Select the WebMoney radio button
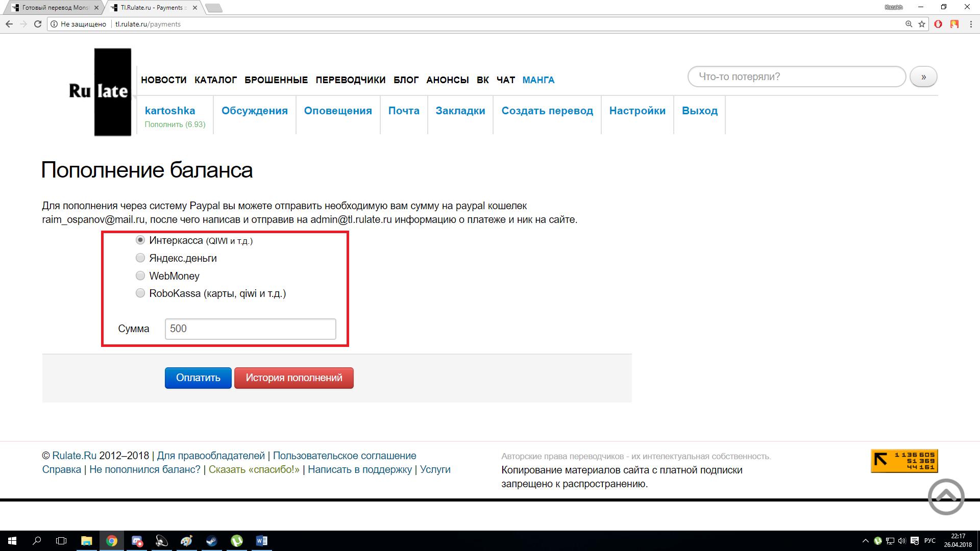Image resolution: width=980 pixels, height=551 pixels. [140, 276]
